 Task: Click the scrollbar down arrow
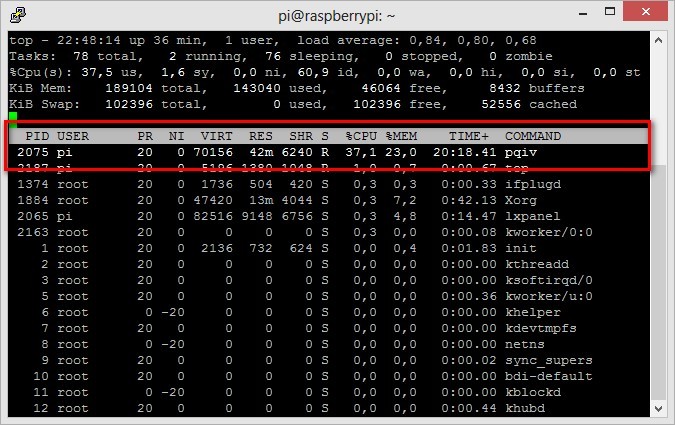click(658, 408)
